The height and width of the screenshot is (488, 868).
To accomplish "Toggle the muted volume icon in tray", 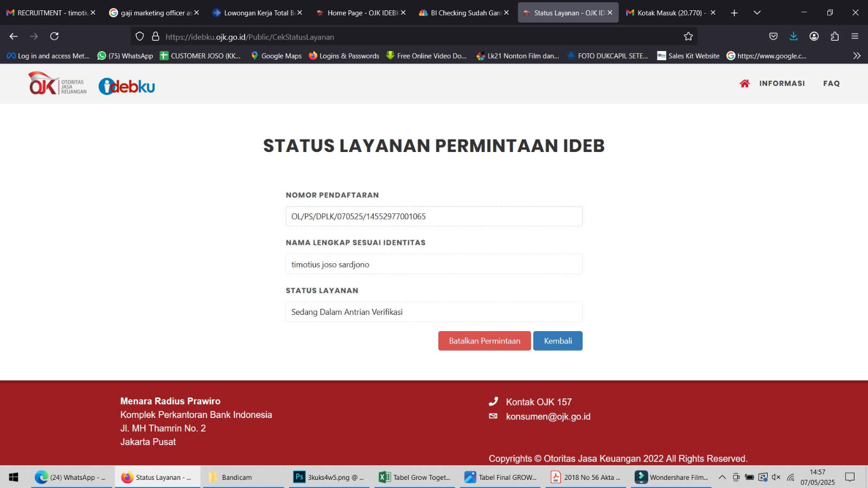I will click(776, 477).
